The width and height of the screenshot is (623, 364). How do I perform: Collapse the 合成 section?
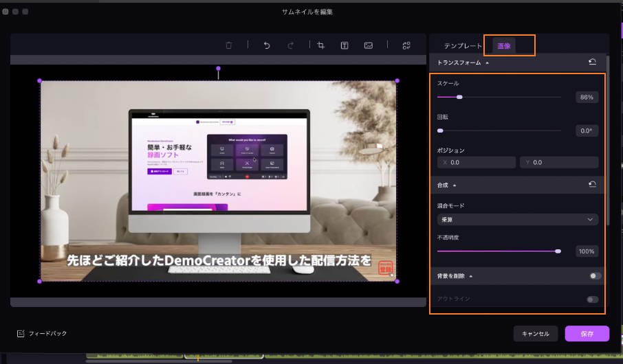tap(455, 185)
